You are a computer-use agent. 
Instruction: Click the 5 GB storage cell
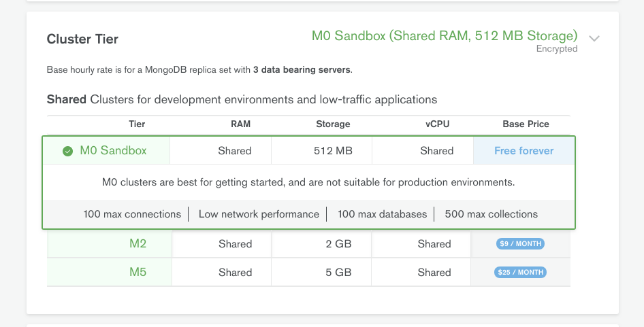pos(338,273)
